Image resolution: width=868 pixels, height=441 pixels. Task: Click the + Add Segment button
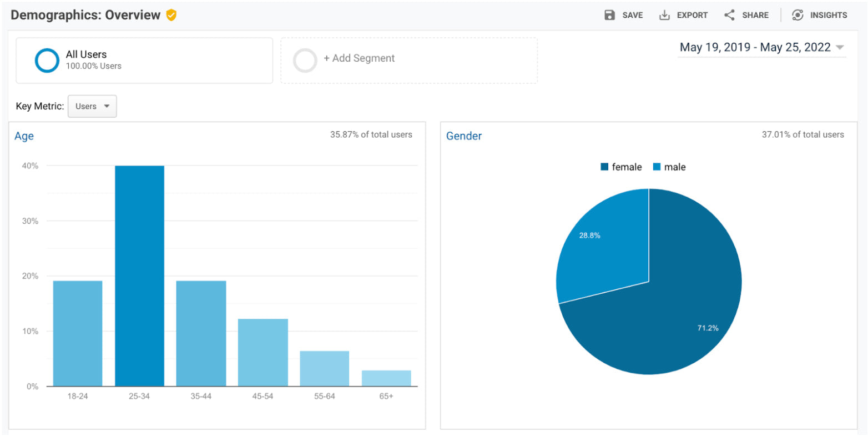[359, 58]
